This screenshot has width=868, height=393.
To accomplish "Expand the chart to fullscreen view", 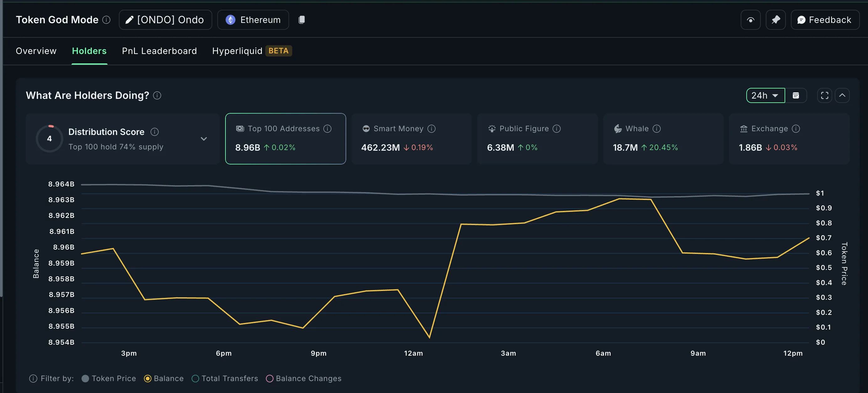I will pyautogui.click(x=824, y=95).
